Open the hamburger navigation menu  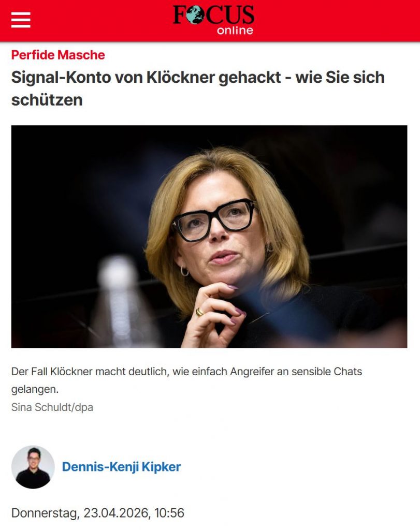[x=21, y=20]
